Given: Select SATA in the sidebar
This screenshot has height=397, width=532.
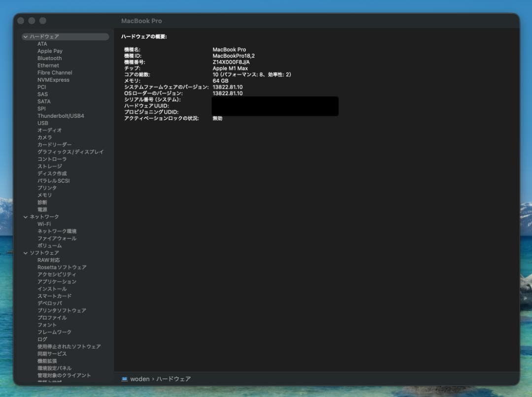Looking at the screenshot, I should [44, 101].
